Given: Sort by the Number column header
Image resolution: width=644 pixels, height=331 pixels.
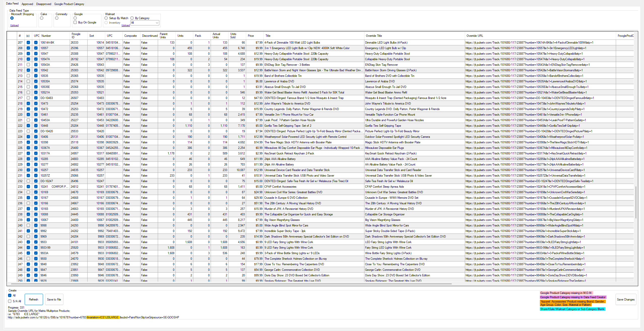Looking at the screenshot, I should click(55, 36).
